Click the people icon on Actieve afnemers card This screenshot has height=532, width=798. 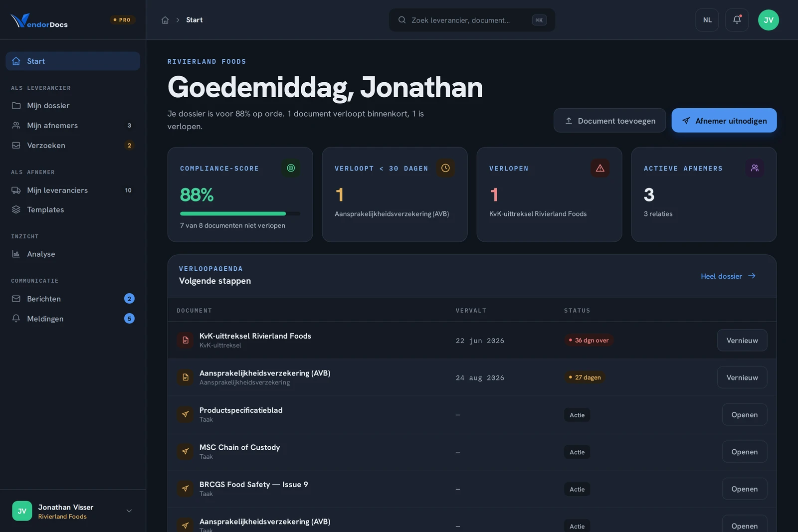click(755, 168)
